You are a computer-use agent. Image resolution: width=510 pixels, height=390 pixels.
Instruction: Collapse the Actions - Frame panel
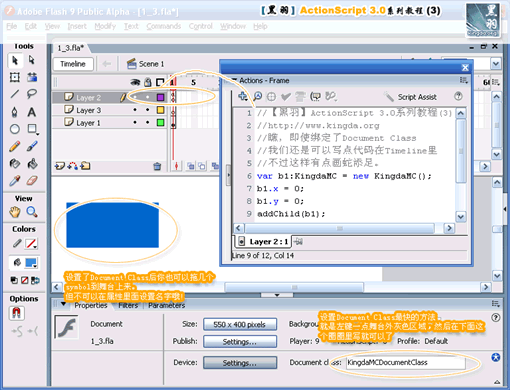234,80
